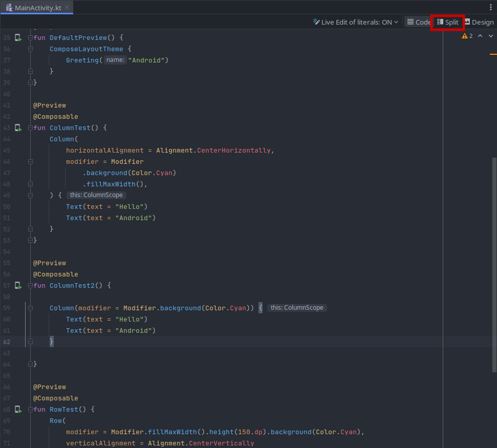
Task: Activate the highlighted Split view button
Action: (x=447, y=22)
